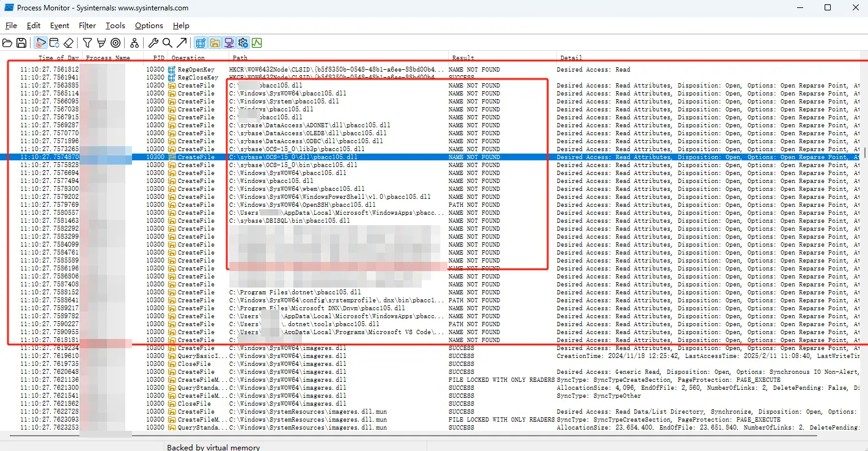
Task: Clear the display with the eraser icon
Action: click(x=68, y=43)
